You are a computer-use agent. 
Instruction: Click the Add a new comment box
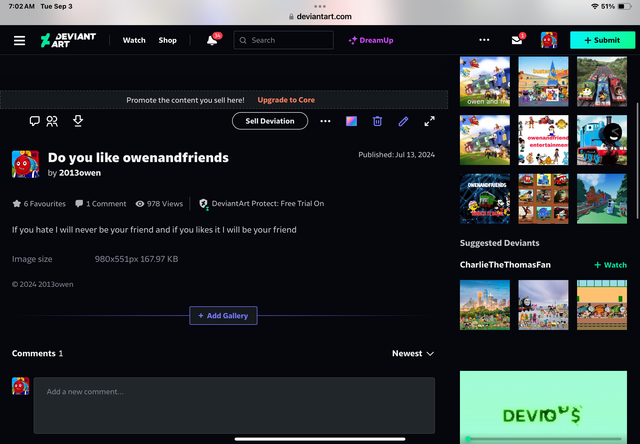click(234, 405)
